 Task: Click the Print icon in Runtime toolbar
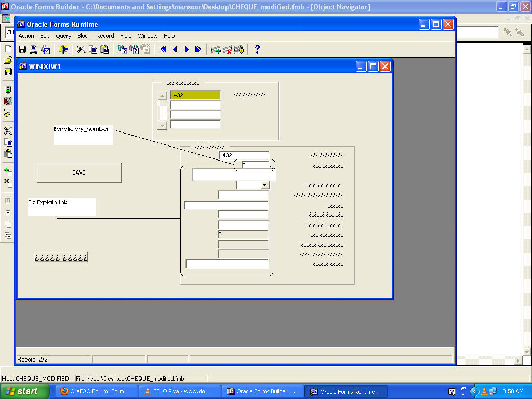tap(34, 49)
